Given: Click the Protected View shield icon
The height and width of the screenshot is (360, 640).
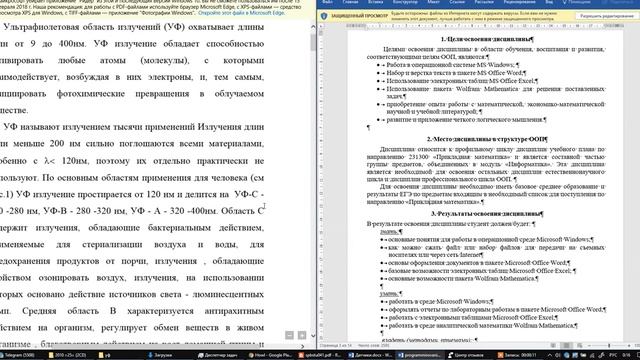Looking at the screenshot, I should point(324,16).
